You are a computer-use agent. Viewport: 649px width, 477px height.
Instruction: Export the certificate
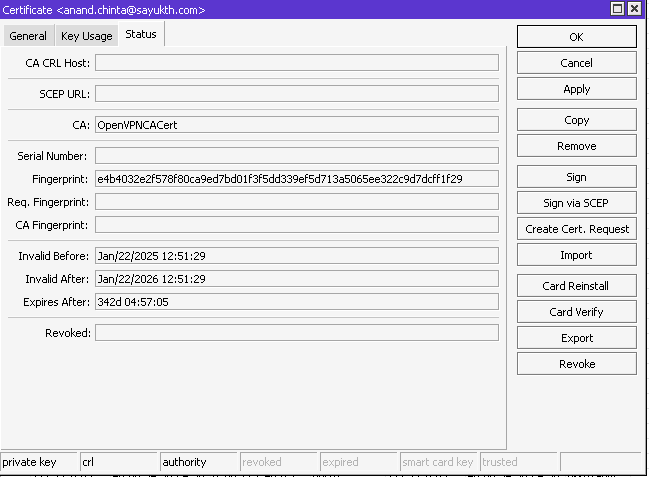click(x=577, y=338)
